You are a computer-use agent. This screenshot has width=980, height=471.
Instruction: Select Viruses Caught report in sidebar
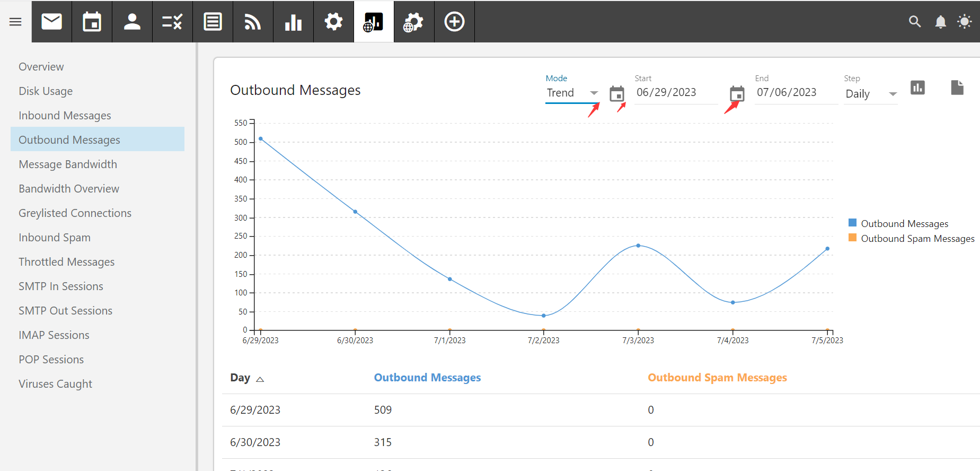(55, 384)
